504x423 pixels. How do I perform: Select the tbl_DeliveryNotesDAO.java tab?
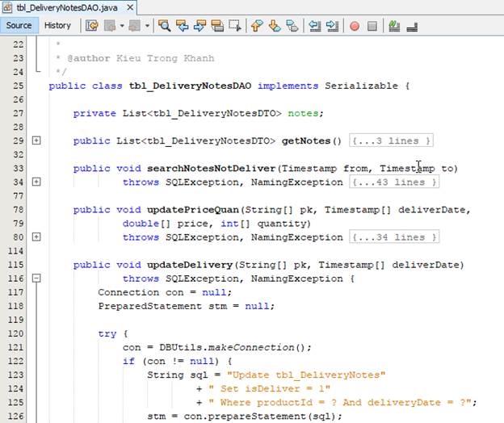(67, 7)
